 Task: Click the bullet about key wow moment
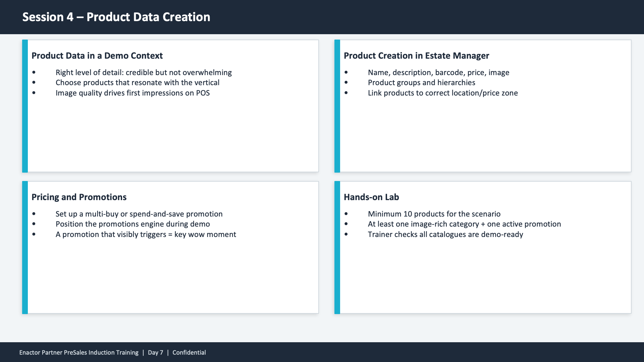[x=146, y=234]
